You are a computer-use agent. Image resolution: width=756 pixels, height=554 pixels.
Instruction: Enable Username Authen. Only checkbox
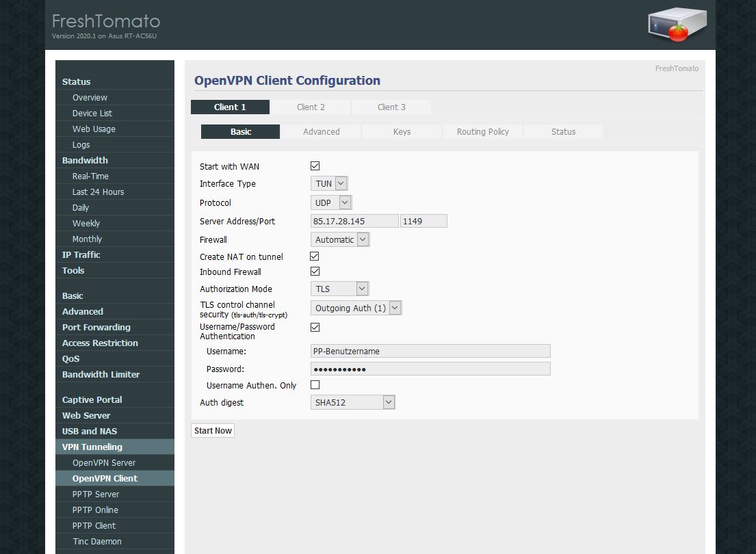click(315, 385)
